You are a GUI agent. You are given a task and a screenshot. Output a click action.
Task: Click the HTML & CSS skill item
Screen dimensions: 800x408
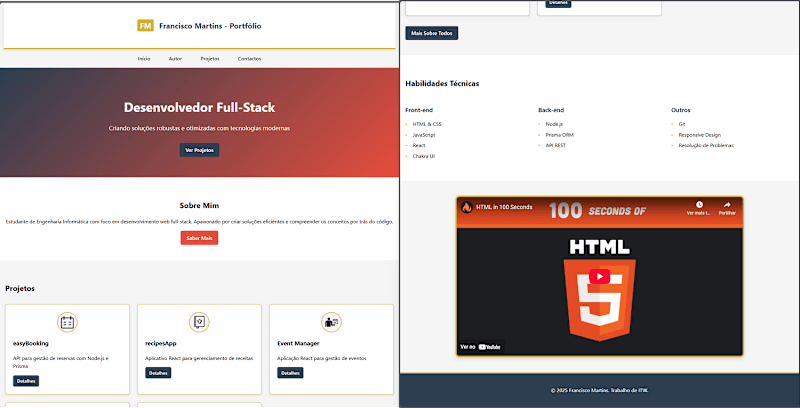click(427, 124)
